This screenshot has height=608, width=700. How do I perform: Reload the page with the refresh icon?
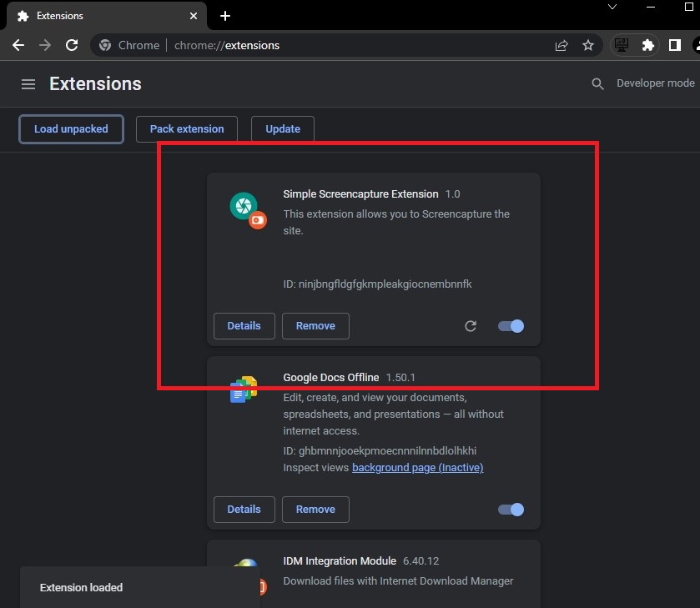coord(72,45)
